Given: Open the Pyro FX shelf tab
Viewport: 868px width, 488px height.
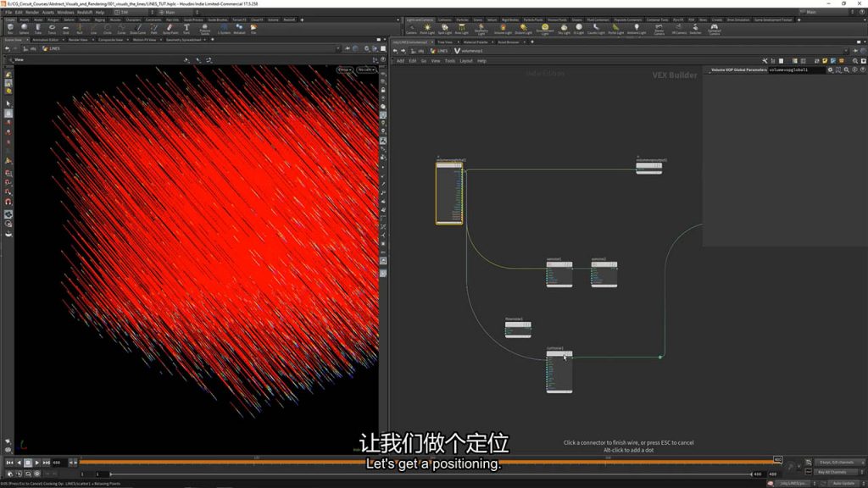Looking at the screenshot, I should pyautogui.click(x=678, y=20).
